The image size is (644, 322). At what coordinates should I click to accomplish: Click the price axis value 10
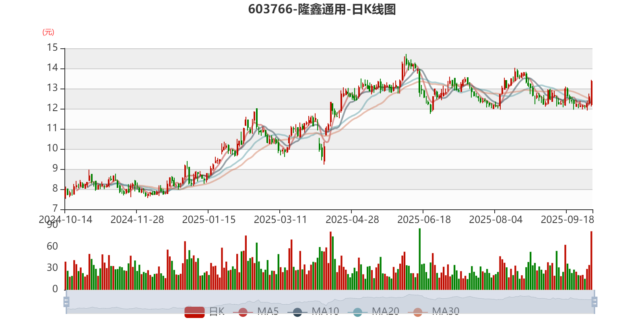tap(52, 149)
